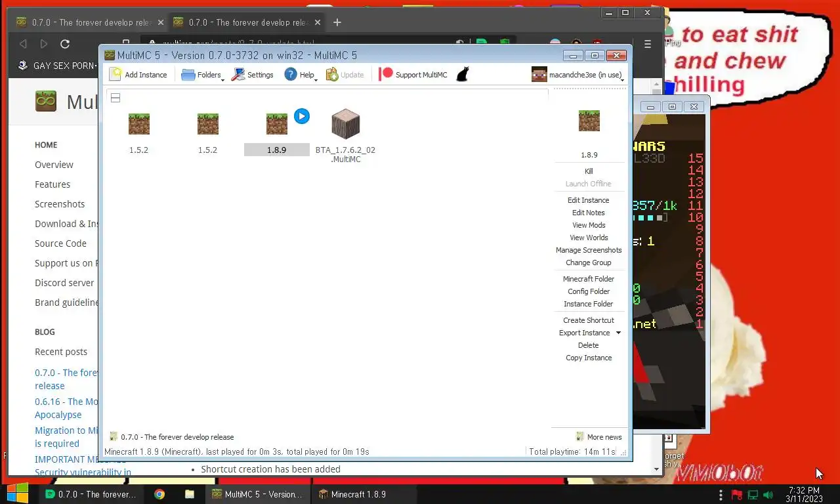The image size is (840, 504).
Task: Open the Windows Start menu
Action: click(18, 493)
